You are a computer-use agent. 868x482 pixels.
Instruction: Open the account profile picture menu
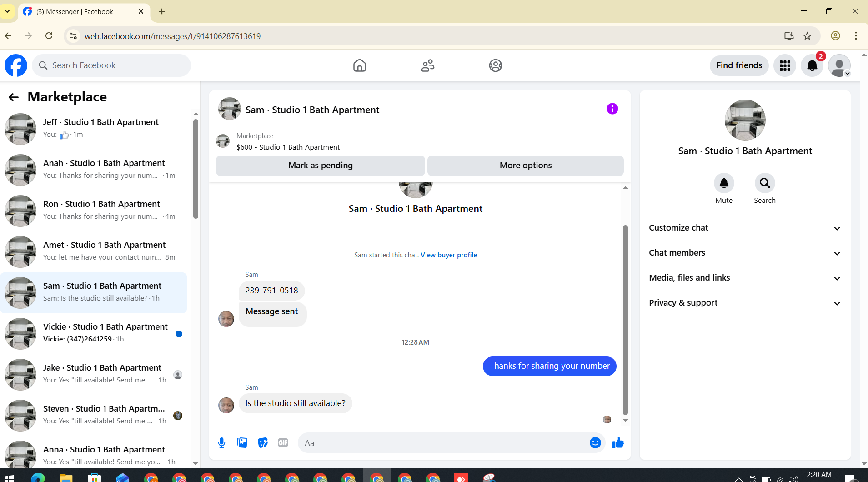tap(839, 65)
